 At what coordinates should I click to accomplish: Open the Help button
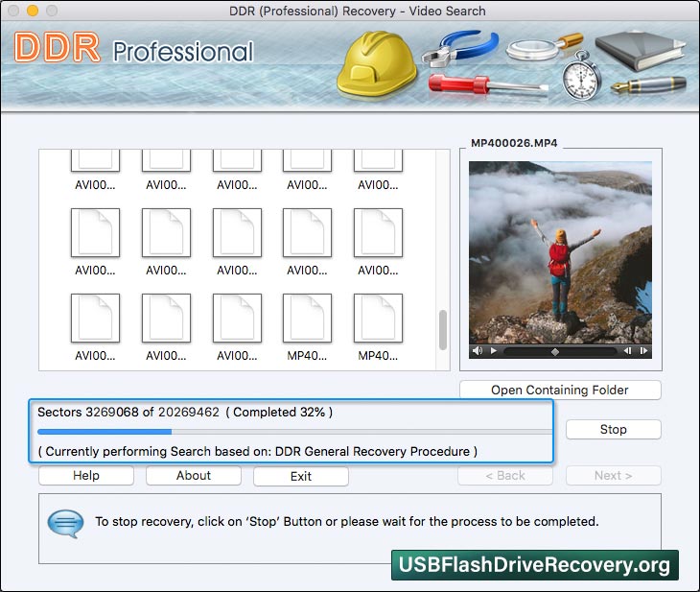86,475
